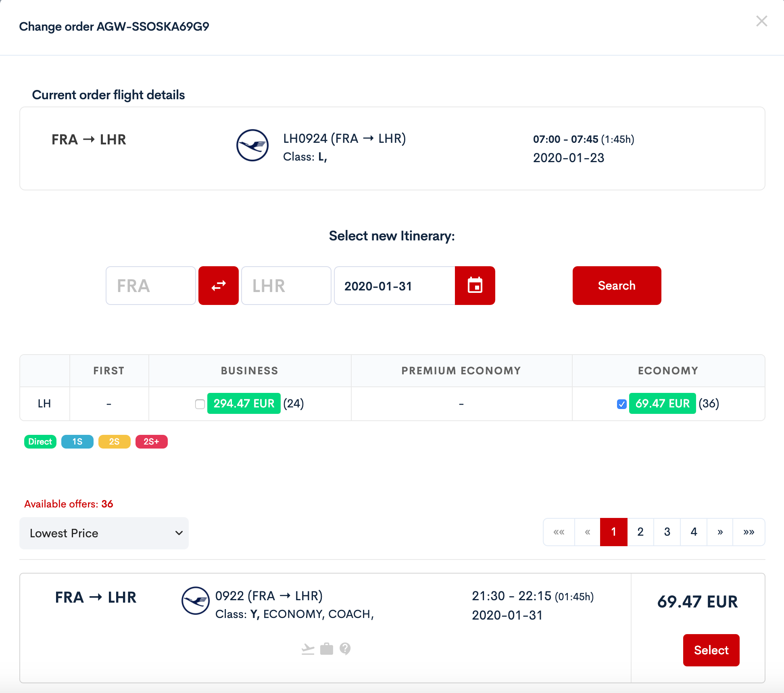Go to last results page
Viewport: 784px width, 693px height.
tap(749, 532)
